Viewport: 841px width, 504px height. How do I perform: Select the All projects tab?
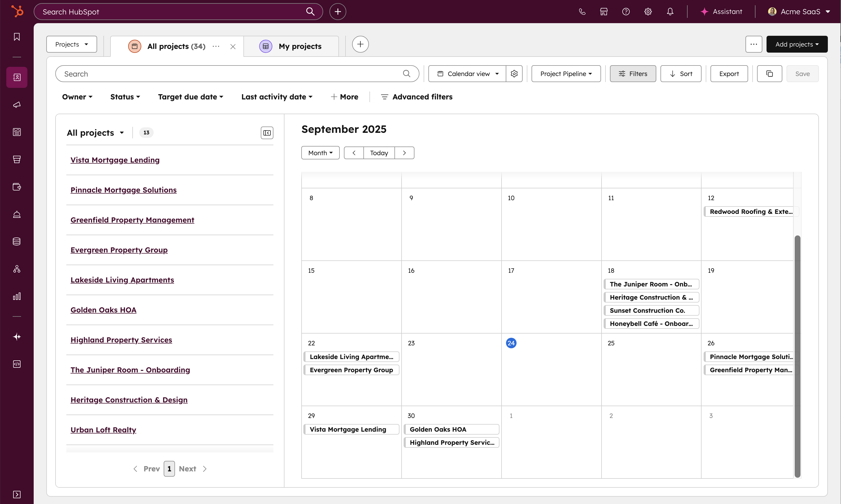[x=176, y=46]
